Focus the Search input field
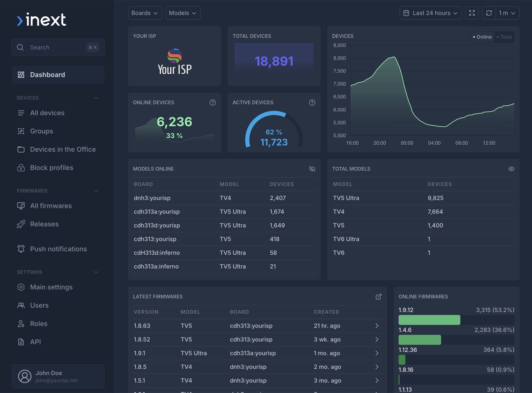The width and height of the screenshot is (532, 393). click(58, 48)
